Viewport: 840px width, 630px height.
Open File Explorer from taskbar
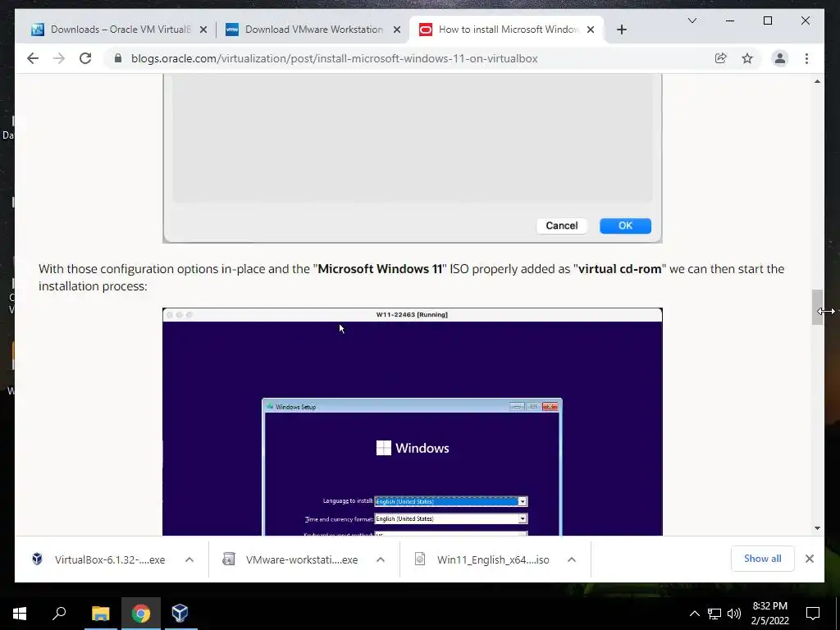(x=100, y=614)
